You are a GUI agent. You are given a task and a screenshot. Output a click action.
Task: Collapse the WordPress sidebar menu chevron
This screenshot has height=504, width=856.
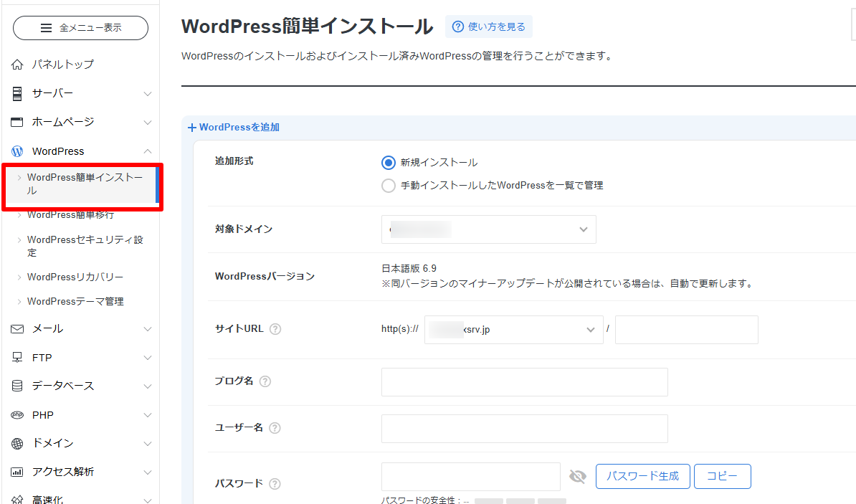148,151
